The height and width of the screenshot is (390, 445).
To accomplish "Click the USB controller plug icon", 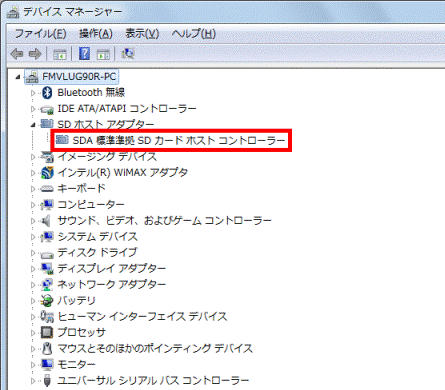I will coord(48,381).
